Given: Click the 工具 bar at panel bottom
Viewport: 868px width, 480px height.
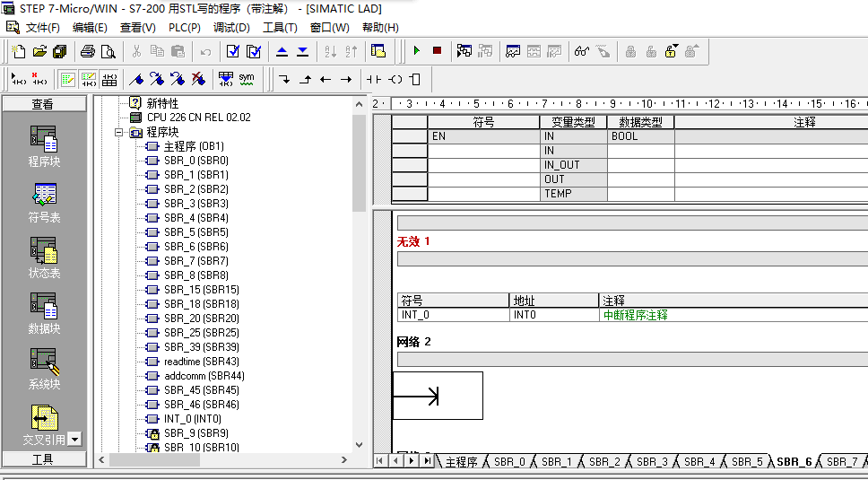Looking at the screenshot, I should click(42, 458).
